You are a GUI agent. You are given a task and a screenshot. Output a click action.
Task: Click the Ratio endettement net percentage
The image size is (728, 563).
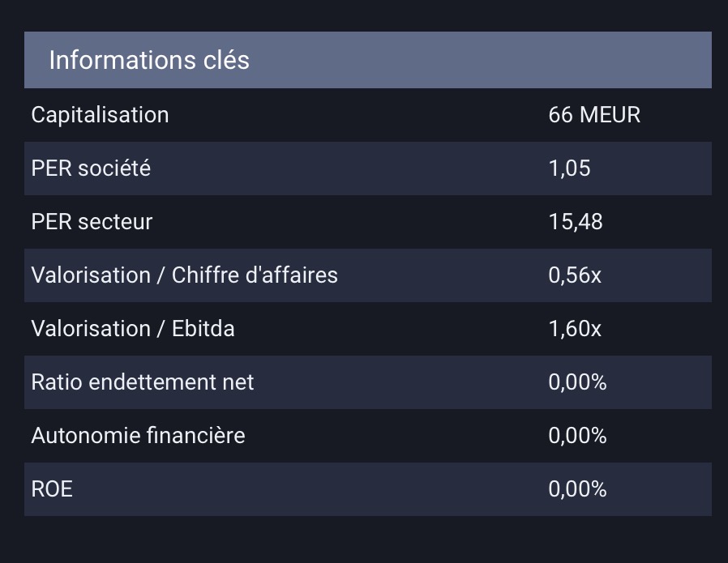click(x=577, y=382)
